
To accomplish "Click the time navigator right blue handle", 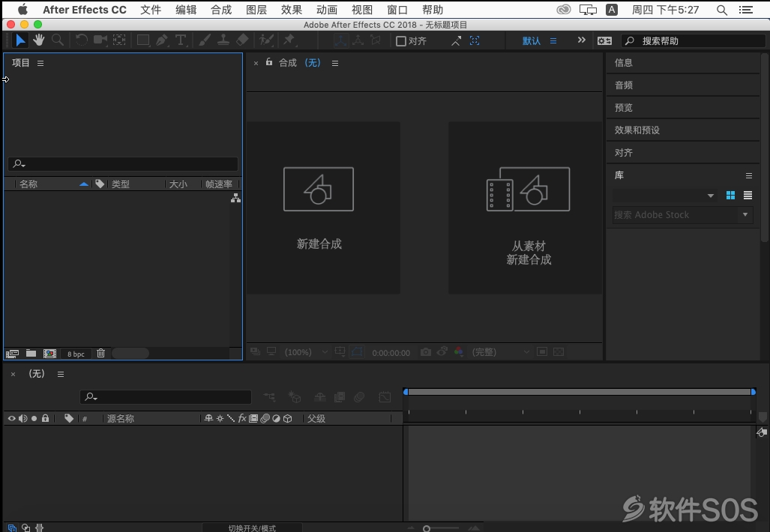I will click(754, 392).
